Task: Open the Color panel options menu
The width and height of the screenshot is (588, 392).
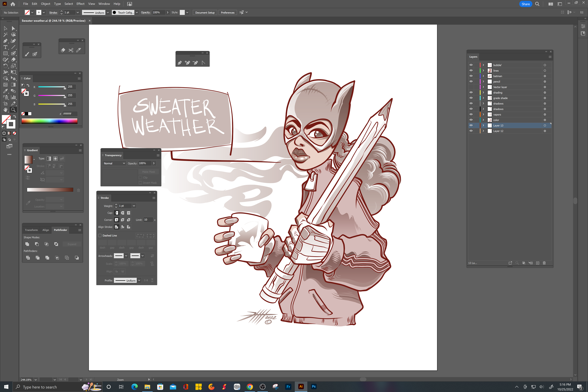Action: click(x=79, y=79)
